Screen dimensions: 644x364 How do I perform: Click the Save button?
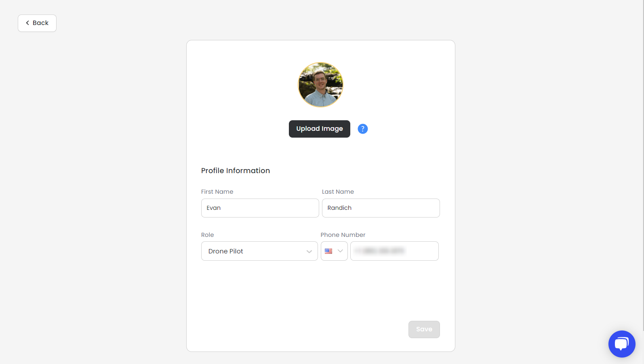click(x=424, y=329)
